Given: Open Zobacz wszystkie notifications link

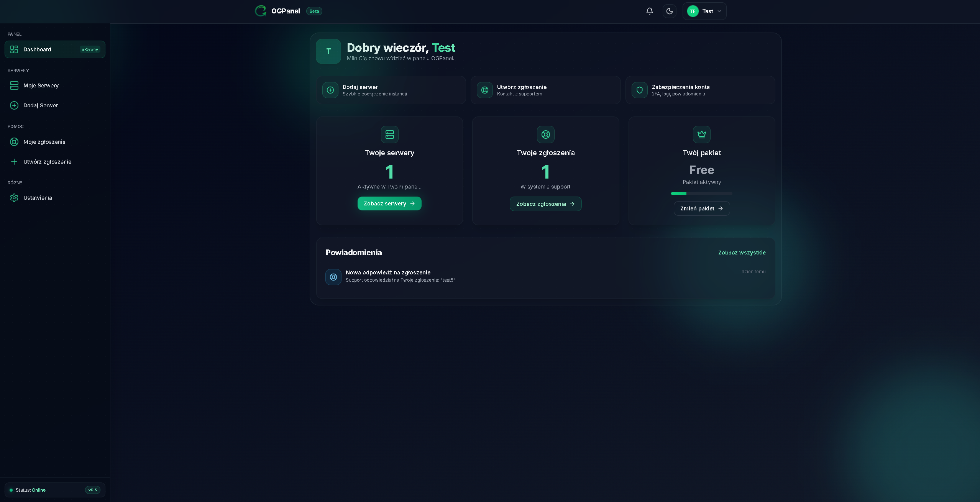Looking at the screenshot, I should pyautogui.click(x=742, y=253).
